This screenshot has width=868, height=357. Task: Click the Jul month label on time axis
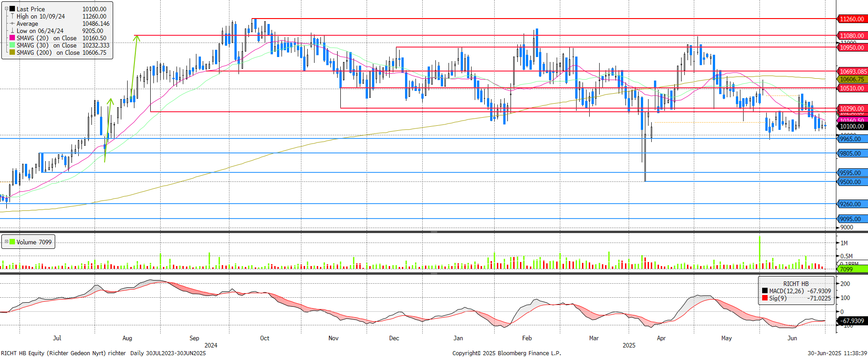coord(57,338)
